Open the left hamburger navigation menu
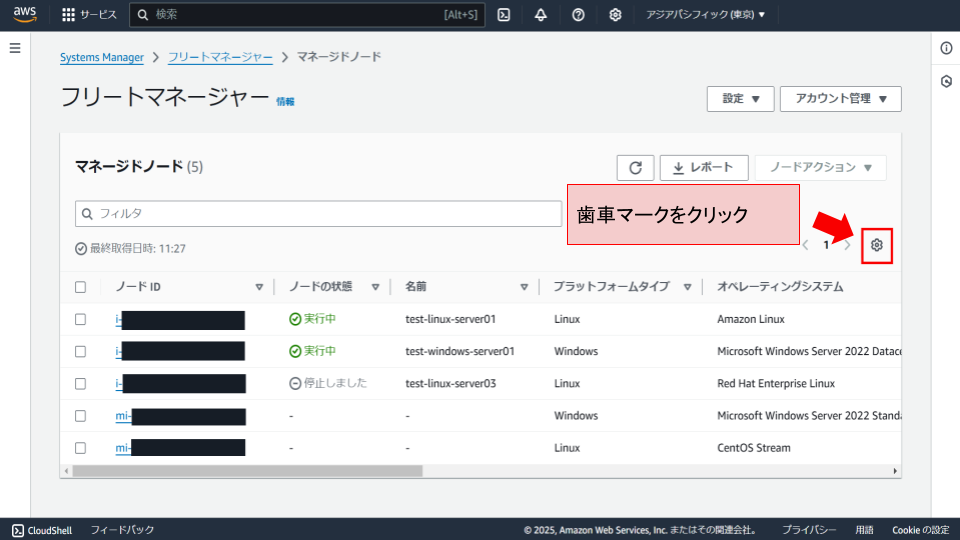This screenshot has height=540, width=960. coord(15,48)
